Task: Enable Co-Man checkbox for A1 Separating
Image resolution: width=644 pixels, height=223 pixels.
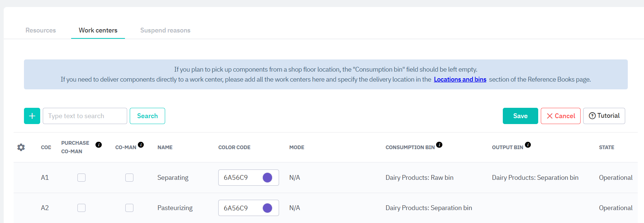Action: (129, 178)
